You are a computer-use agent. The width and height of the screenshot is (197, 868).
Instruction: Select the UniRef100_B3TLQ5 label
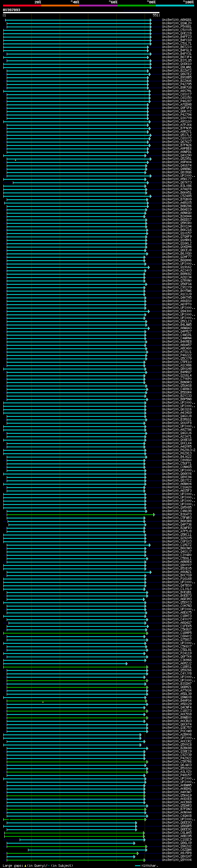click(176, 60)
